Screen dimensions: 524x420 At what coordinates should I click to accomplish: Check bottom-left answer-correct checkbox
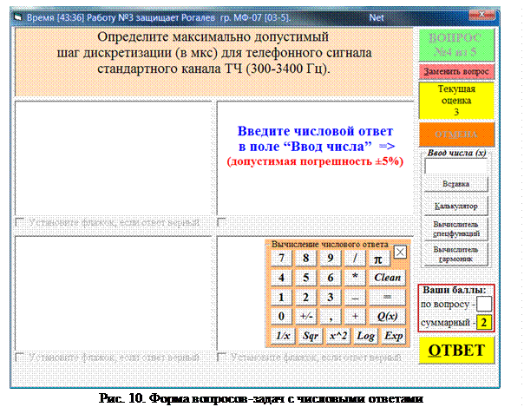tap(20, 358)
